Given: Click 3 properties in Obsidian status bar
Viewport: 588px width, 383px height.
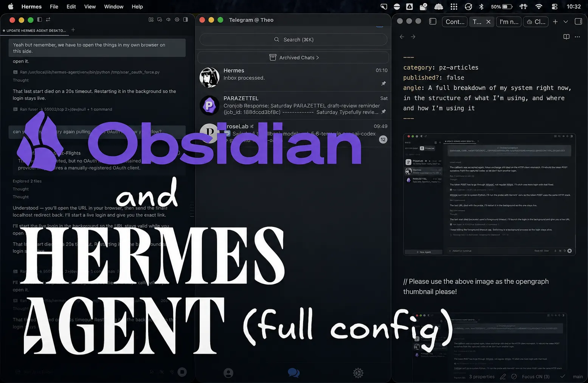Looking at the screenshot, I should click(x=482, y=377).
